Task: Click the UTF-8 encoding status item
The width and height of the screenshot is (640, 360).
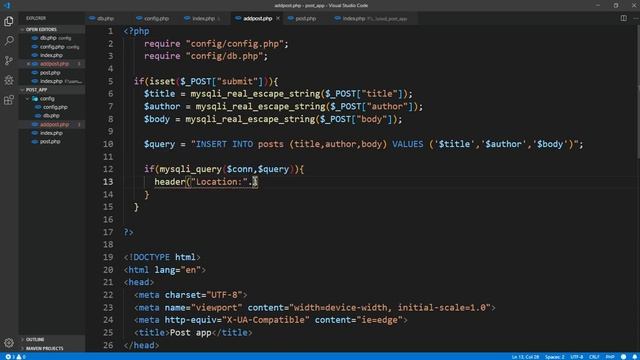Action: click(577, 357)
